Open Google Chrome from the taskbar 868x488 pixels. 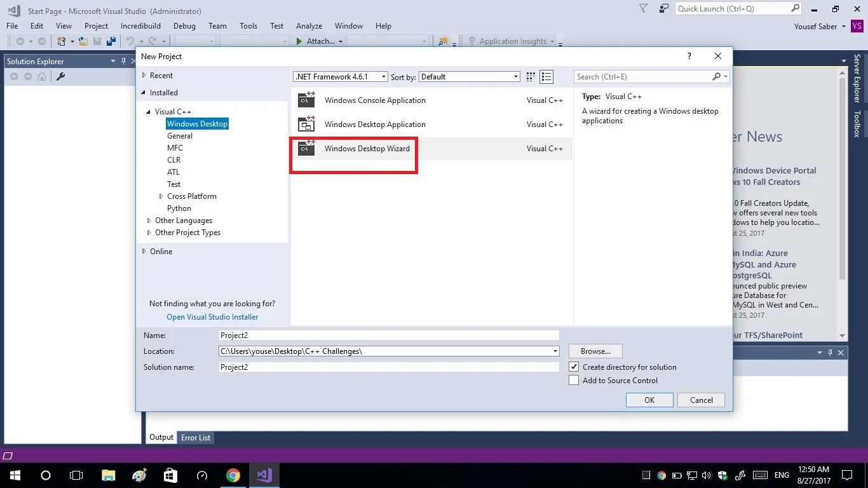[233, 475]
